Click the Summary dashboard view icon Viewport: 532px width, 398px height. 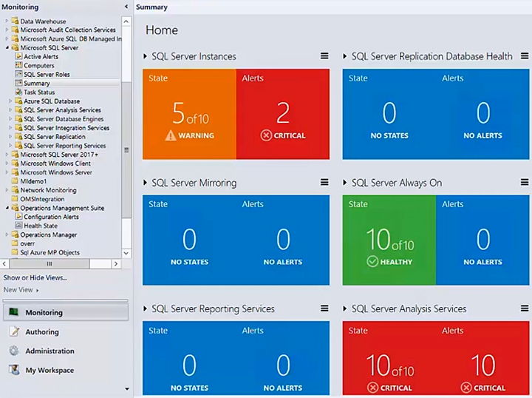click(18, 83)
